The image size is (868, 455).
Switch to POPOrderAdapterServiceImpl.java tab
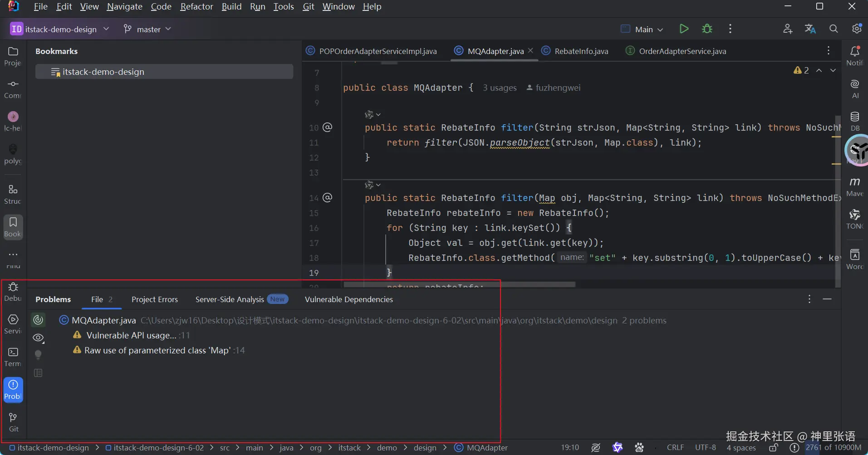point(371,51)
